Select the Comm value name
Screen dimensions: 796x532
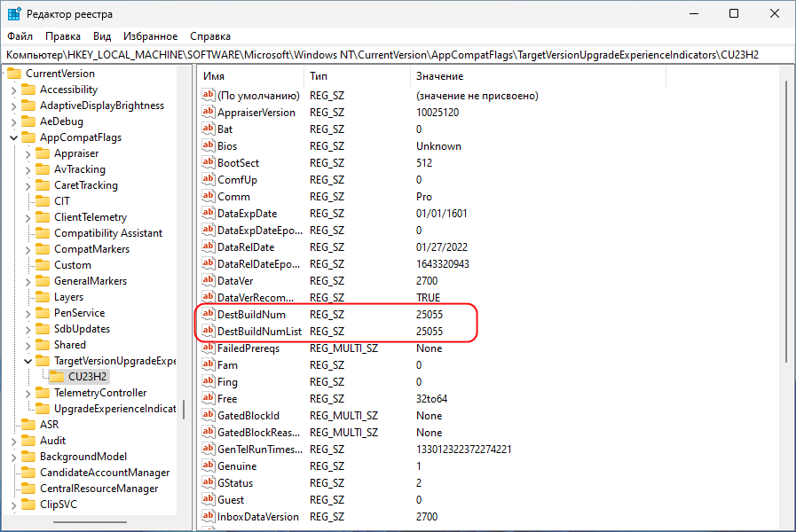233,196
